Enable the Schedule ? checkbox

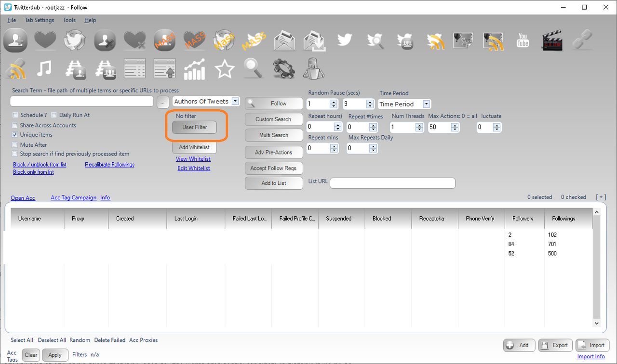click(x=15, y=115)
